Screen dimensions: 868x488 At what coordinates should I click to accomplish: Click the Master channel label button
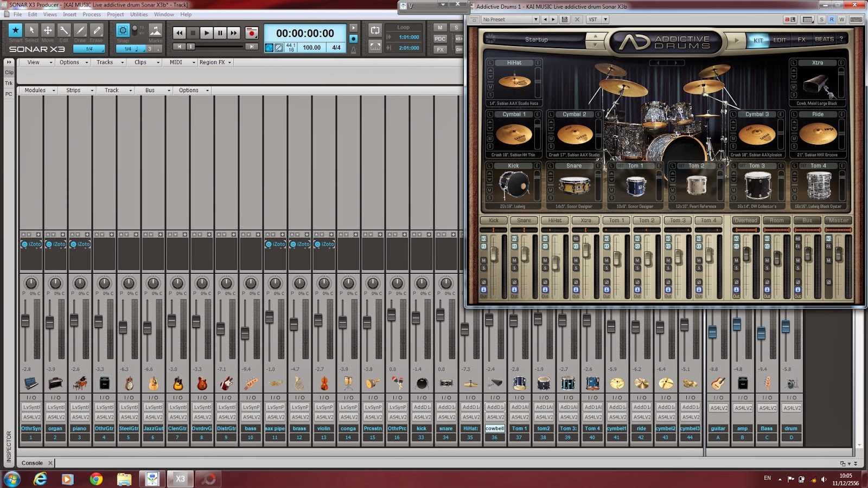click(838, 221)
